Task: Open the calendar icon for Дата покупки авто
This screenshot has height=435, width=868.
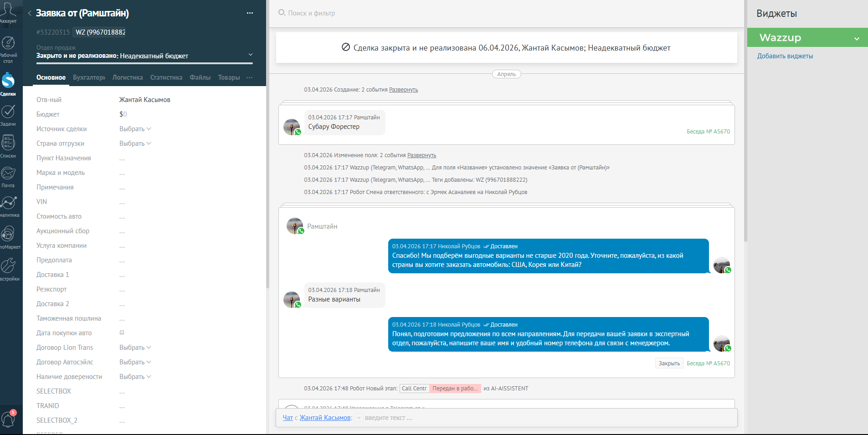Action: click(x=122, y=333)
